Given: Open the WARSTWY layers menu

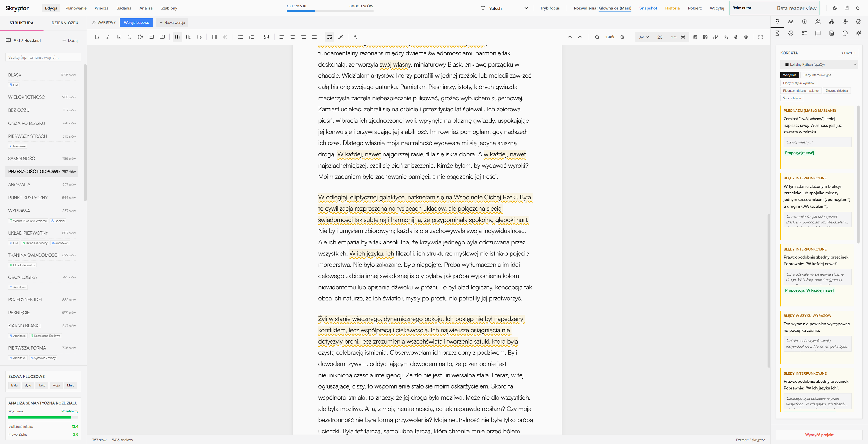Looking at the screenshot, I should (104, 23).
